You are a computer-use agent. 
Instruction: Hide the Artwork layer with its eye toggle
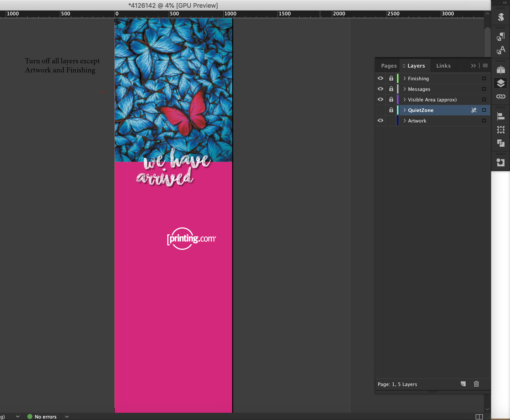(380, 121)
